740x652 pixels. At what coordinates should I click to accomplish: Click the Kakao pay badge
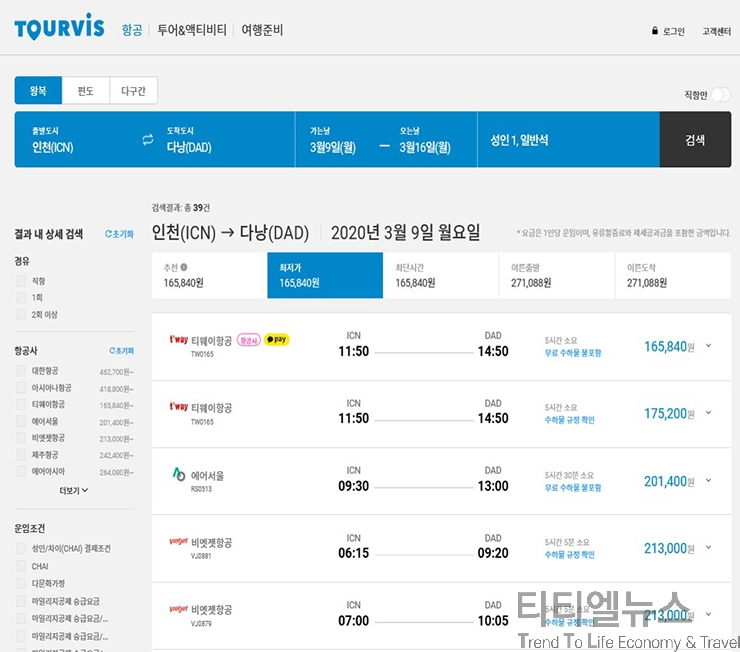pos(277,339)
